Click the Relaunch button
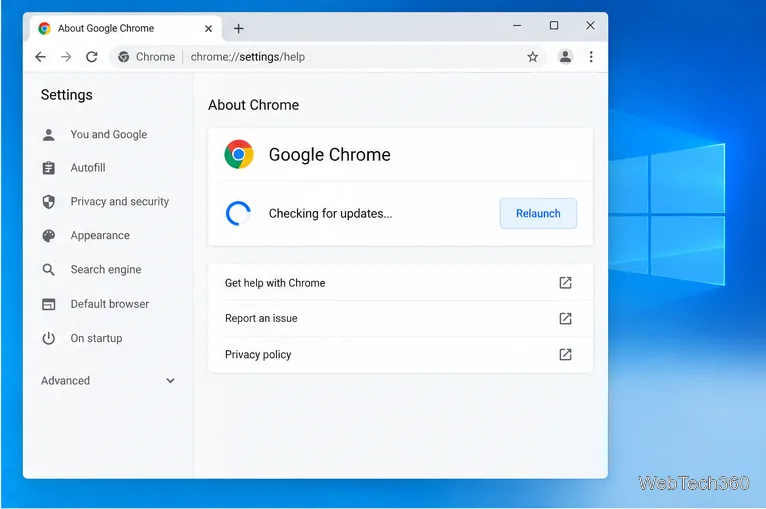 pos(538,213)
